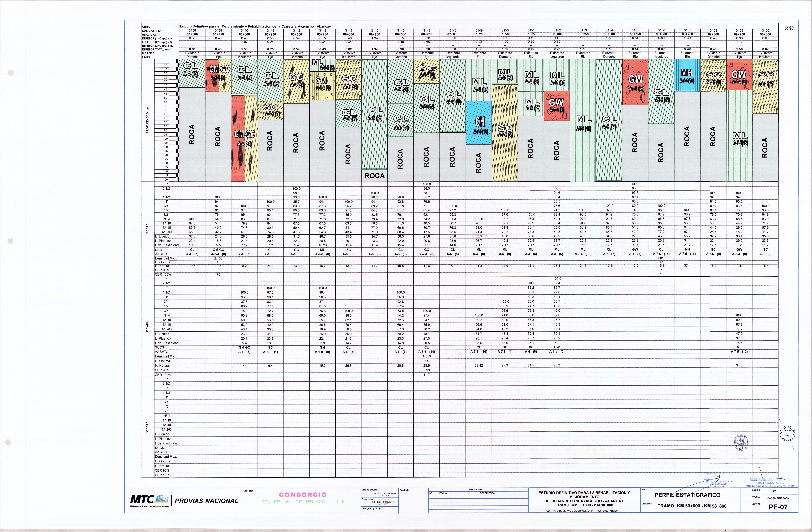Click natural humidity value '32.42'
This screenshot has width=812, height=532.
tap(479, 366)
